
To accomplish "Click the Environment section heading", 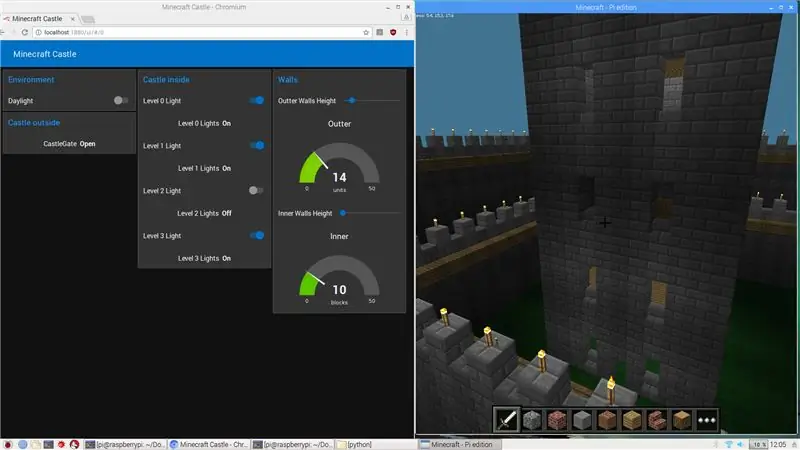I will (x=31, y=80).
